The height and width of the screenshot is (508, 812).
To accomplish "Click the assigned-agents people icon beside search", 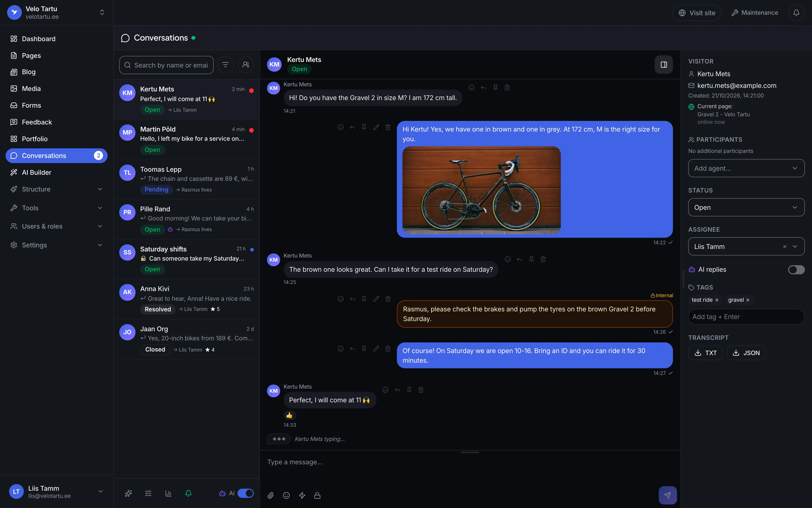I will click(x=246, y=65).
